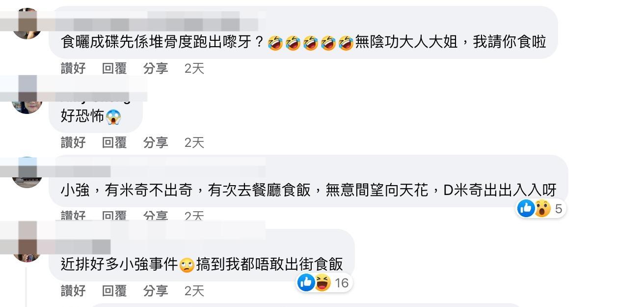Open the 2天 timestamp of the first comment
This screenshot has width=644, height=307.
pyautogui.click(x=194, y=68)
